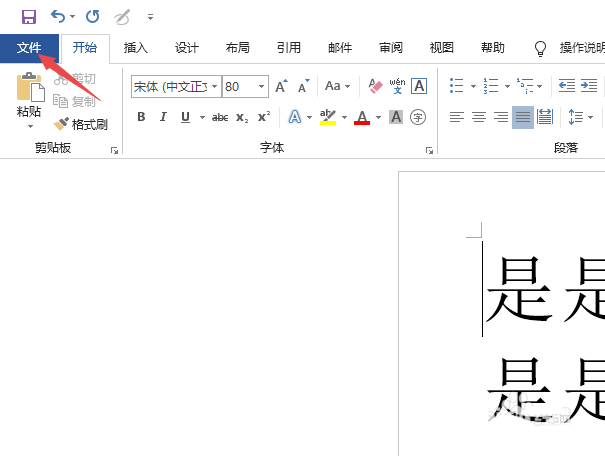Click the Redo icon in quick access toolbar
Image resolution: width=605 pixels, height=456 pixels.
click(92, 17)
